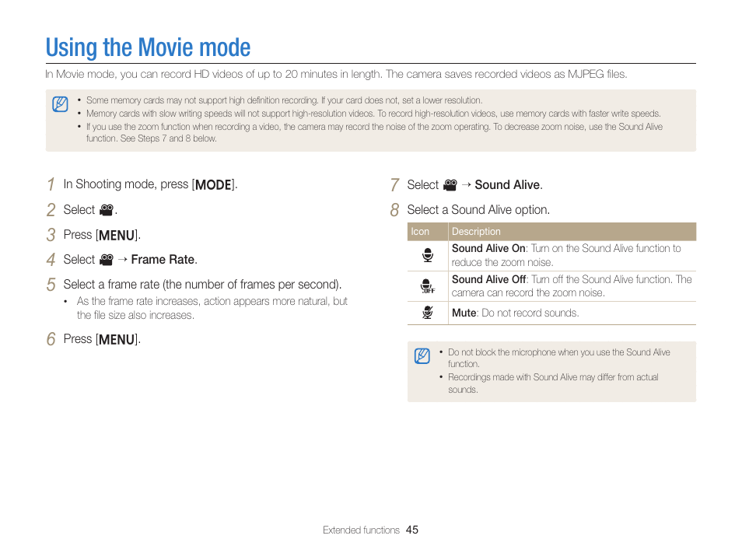Click 'Select a frame rate' step 5 text

coord(202,285)
